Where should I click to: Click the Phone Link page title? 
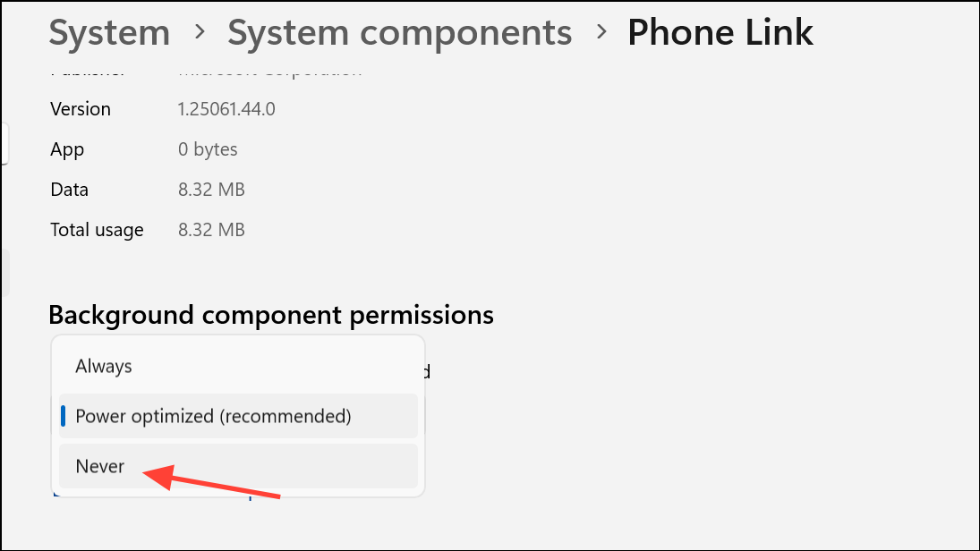tap(720, 32)
